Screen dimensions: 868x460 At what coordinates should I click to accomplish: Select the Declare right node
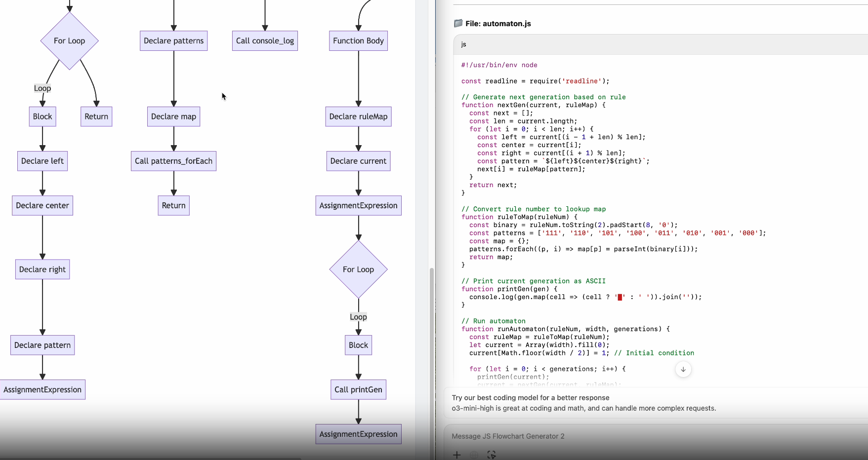[x=42, y=269]
